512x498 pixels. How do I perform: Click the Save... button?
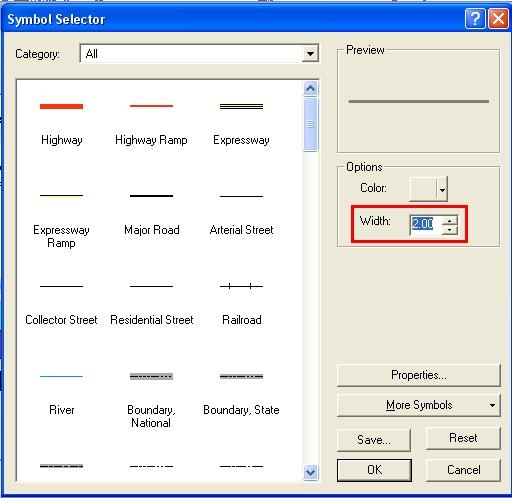tap(374, 440)
